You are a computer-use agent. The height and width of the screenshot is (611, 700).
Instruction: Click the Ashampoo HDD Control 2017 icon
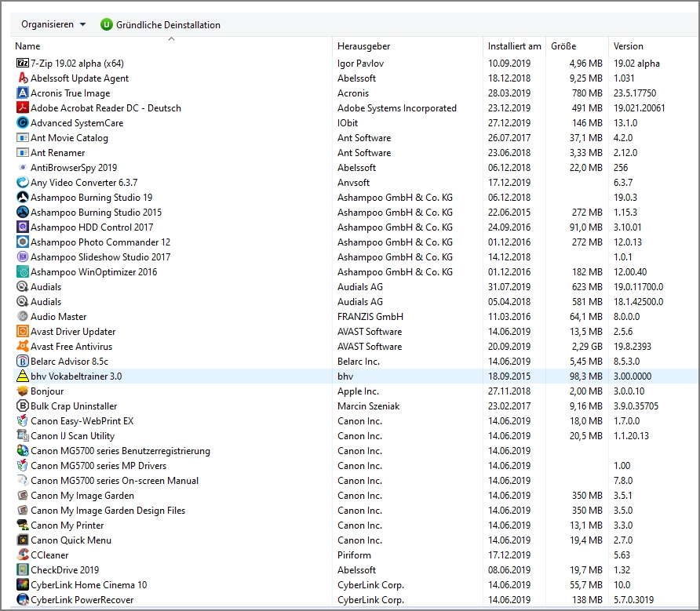click(22, 227)
